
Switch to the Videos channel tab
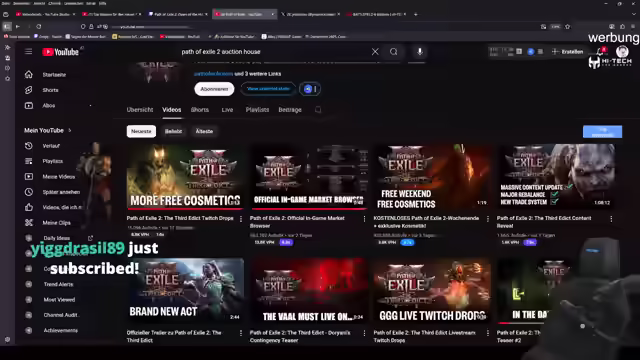pos(171,110)
